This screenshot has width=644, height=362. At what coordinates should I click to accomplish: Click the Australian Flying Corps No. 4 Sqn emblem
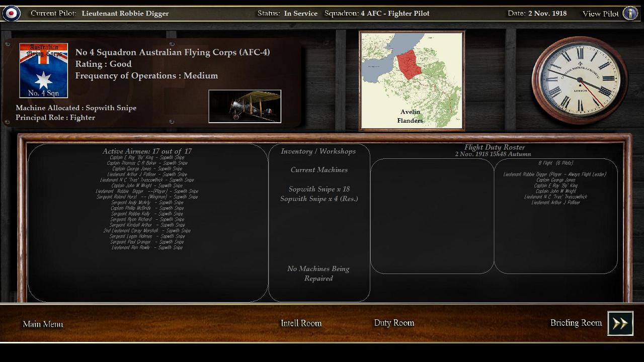[43, 70]
